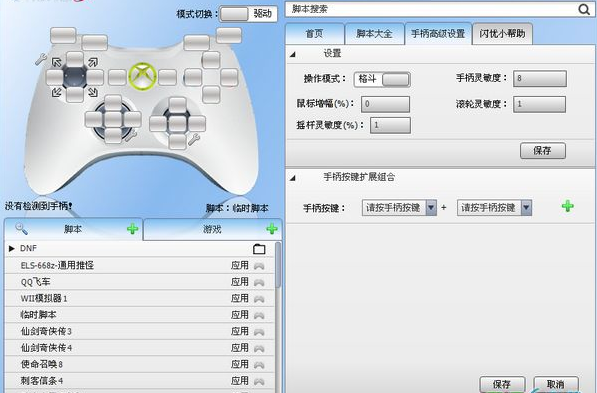This screenshot has height=393, width=597.
Task: Apply the 使命召唤8 script via 应用
Action: point(240,364)
